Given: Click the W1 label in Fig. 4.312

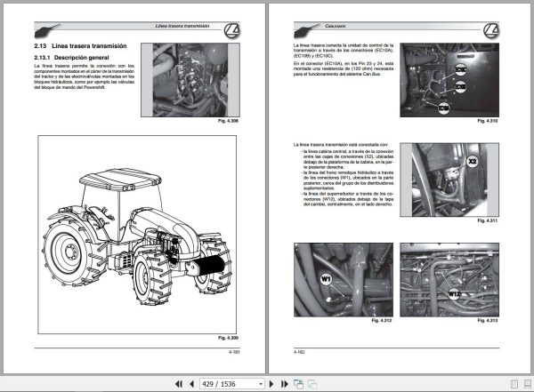Looking at the screenshot, I should [326, 280].
